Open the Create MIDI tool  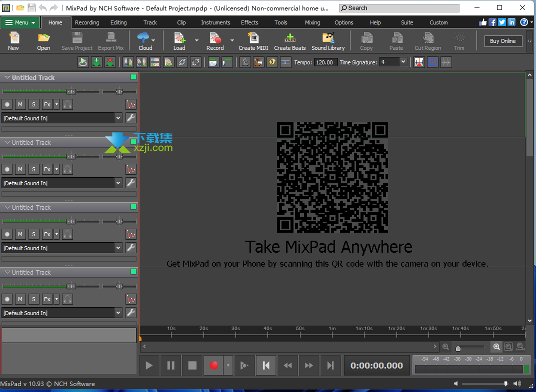click(253, 41)
